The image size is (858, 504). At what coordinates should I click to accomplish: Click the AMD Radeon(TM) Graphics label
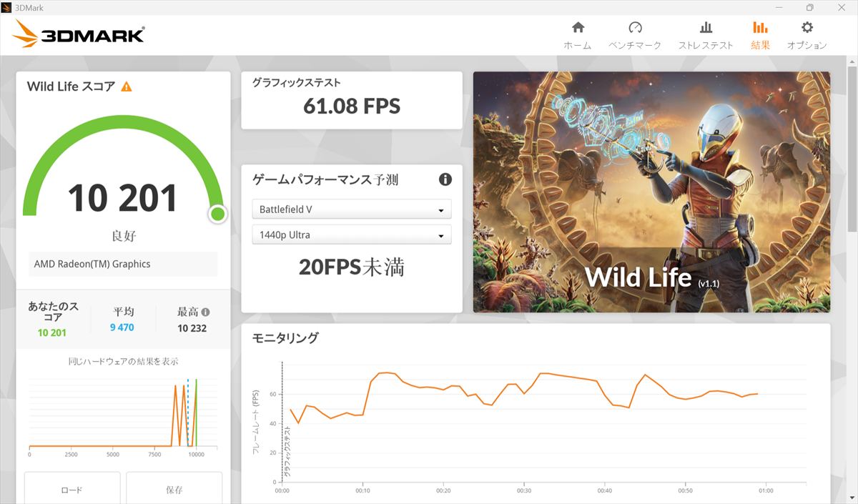coord(93,264)
